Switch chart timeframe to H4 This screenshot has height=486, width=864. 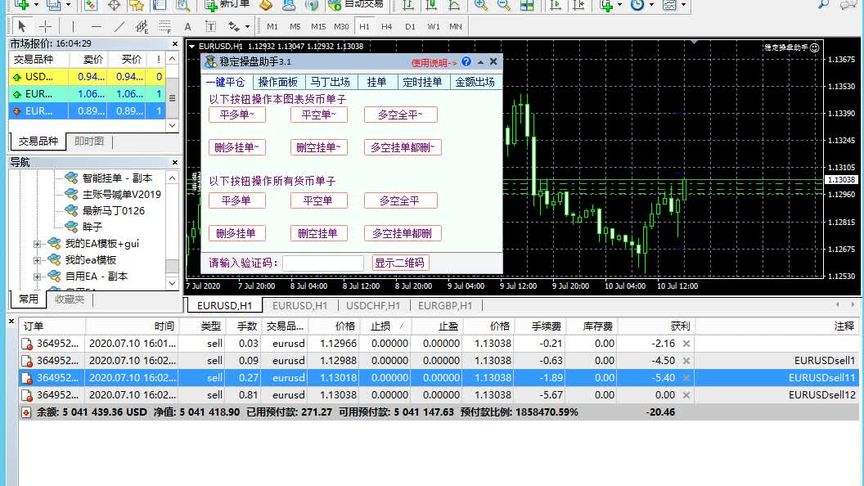point(387,26)
